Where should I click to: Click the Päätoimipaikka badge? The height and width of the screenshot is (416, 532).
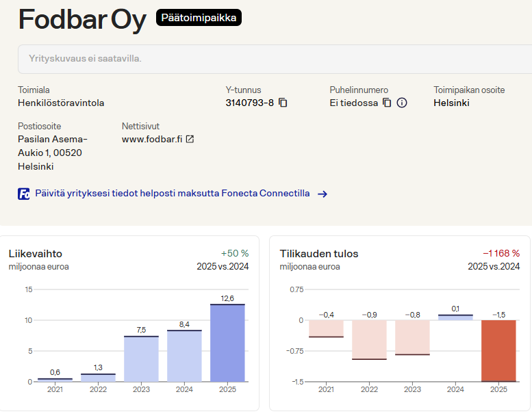199,18
